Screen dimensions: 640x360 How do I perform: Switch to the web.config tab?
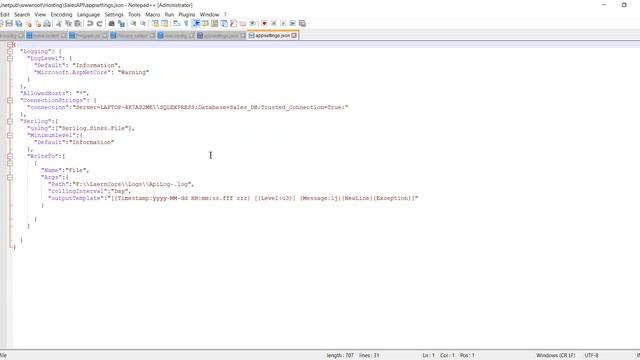176,36
